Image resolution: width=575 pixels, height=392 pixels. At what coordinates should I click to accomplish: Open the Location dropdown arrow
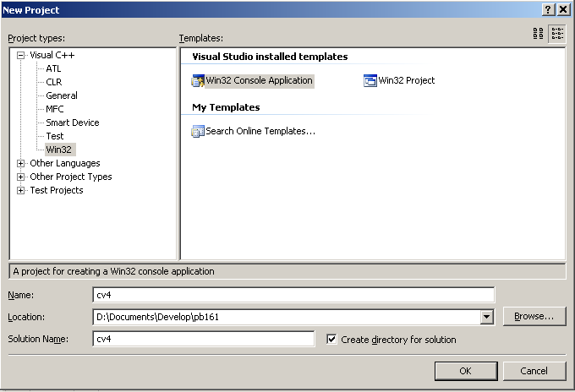[486, 317]
